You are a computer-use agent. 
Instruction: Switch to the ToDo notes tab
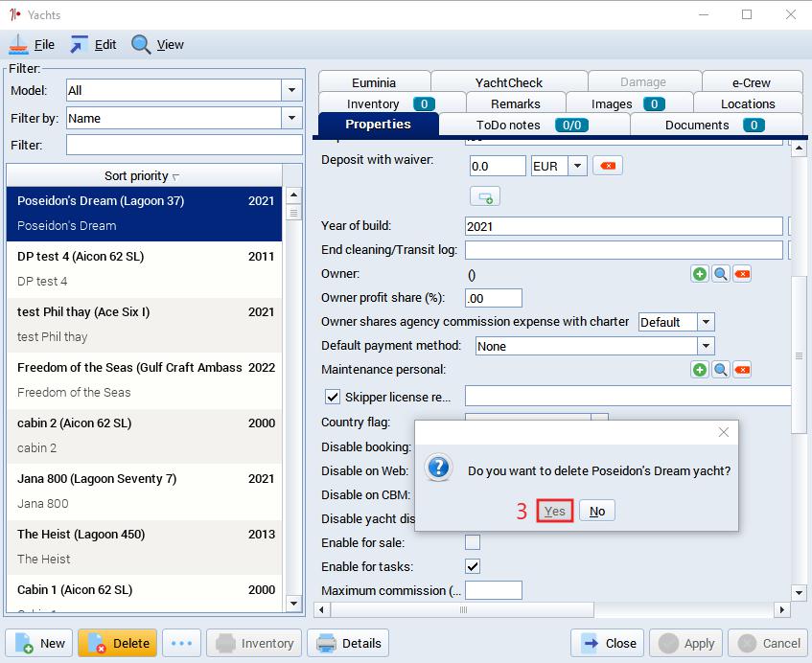[x=534, y=126]
